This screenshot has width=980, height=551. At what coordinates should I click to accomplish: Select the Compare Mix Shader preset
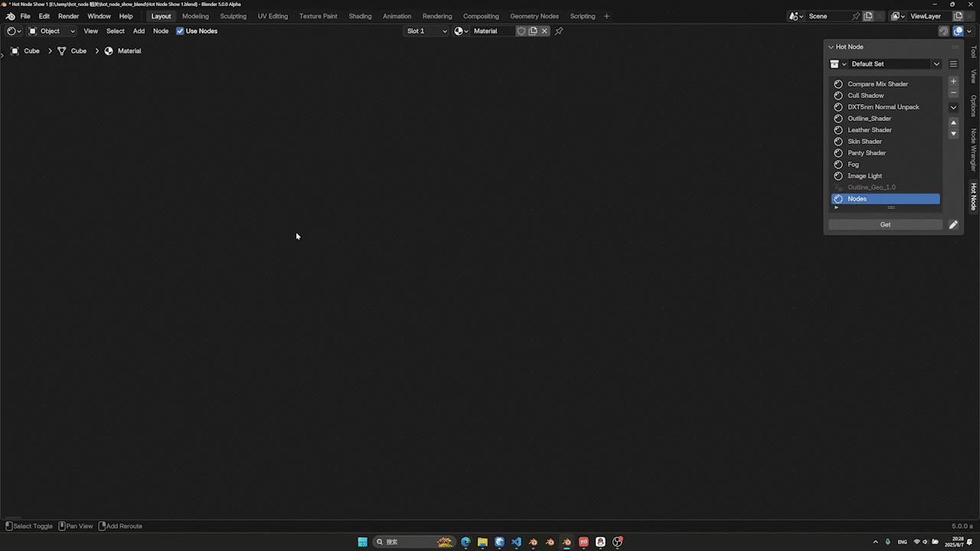point(886,84)
